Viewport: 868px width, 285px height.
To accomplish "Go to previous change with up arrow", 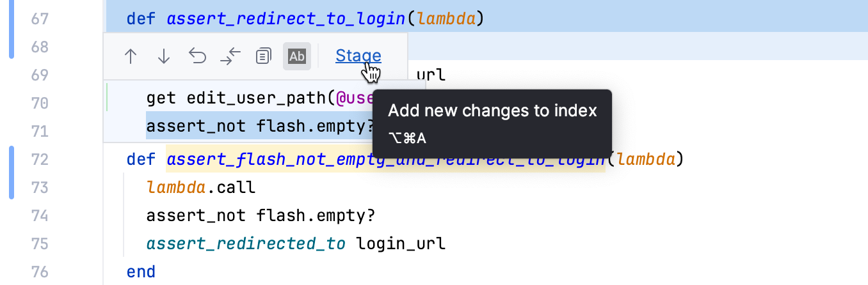I will pyautogui.click(x=131, y=56).
